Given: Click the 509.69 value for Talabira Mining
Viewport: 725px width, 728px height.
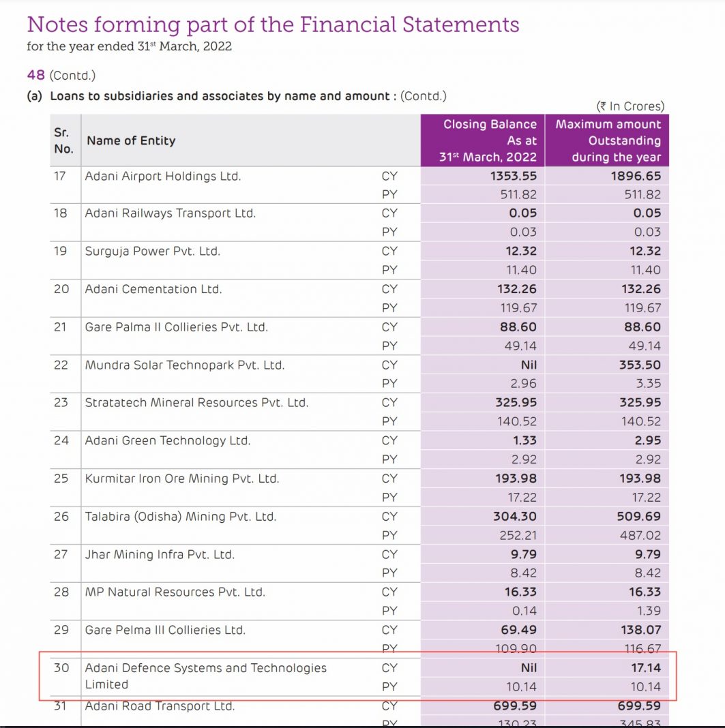Looking at the screenshot, I should pos(638,516).
